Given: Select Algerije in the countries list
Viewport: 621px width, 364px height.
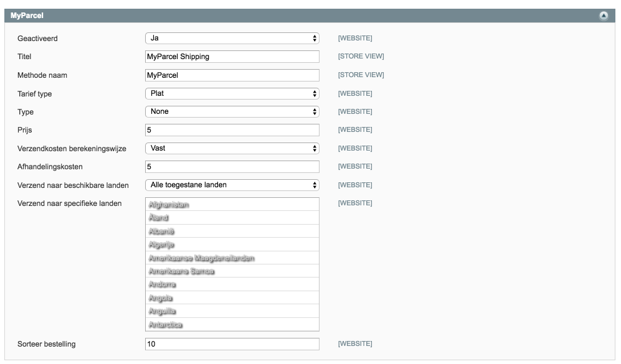Looking at the screenshot, I should coord(232,245).
